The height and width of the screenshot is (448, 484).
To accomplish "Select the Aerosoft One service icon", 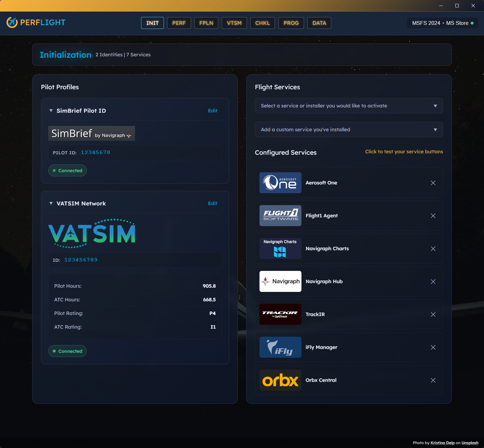I will (280, 182).
